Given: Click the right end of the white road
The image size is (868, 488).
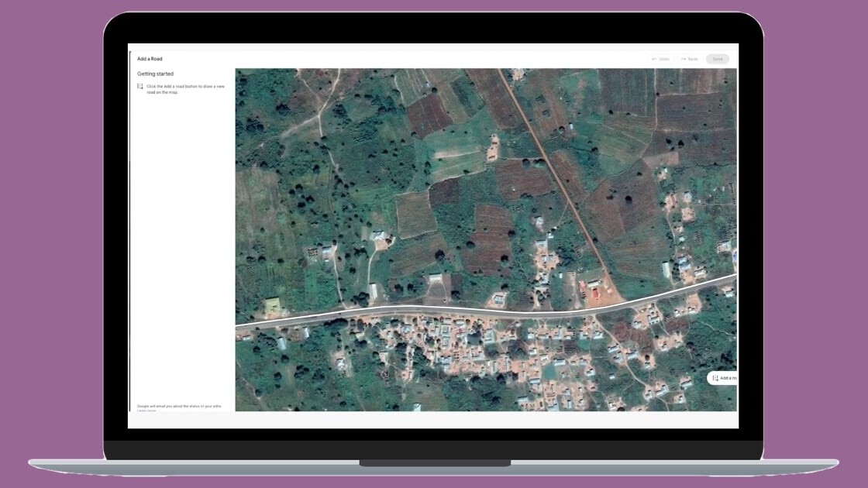Looking at the screenshot, I should 732,275.
